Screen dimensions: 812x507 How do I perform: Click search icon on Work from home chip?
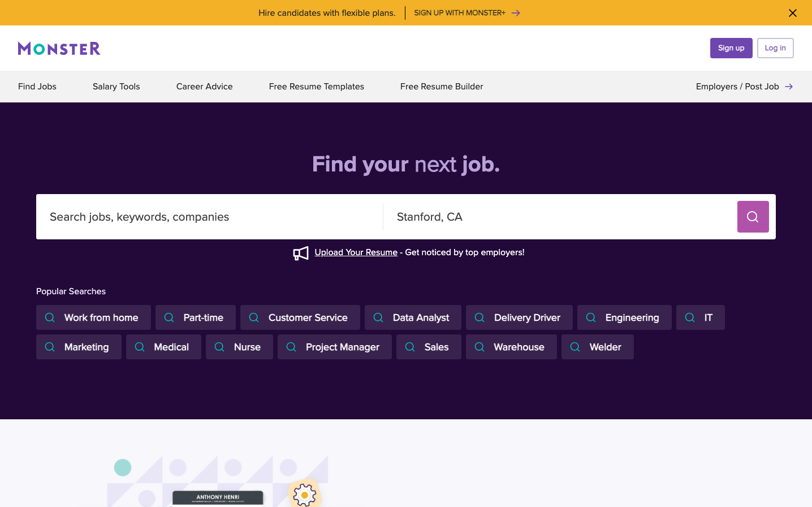tap(50, 317)
